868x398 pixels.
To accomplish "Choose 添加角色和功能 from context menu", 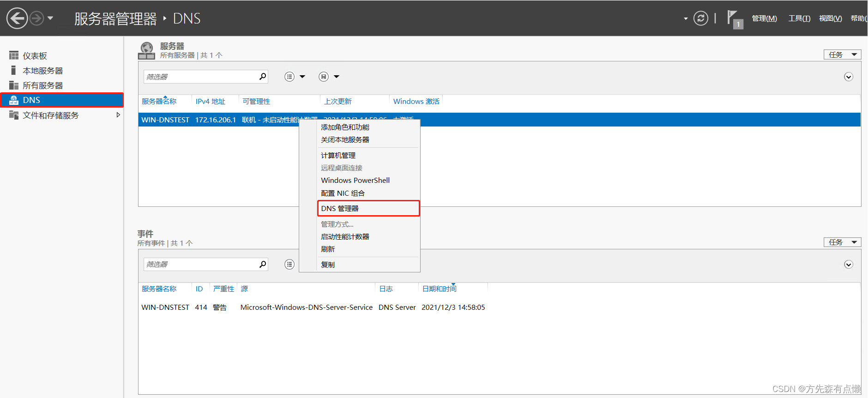I will coord(345,127).
